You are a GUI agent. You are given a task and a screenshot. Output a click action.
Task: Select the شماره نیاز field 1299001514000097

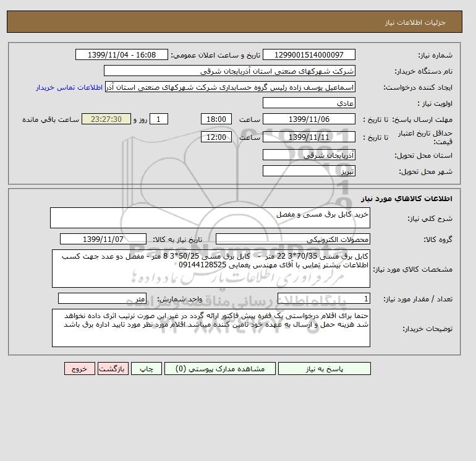[x=308, y=54]
